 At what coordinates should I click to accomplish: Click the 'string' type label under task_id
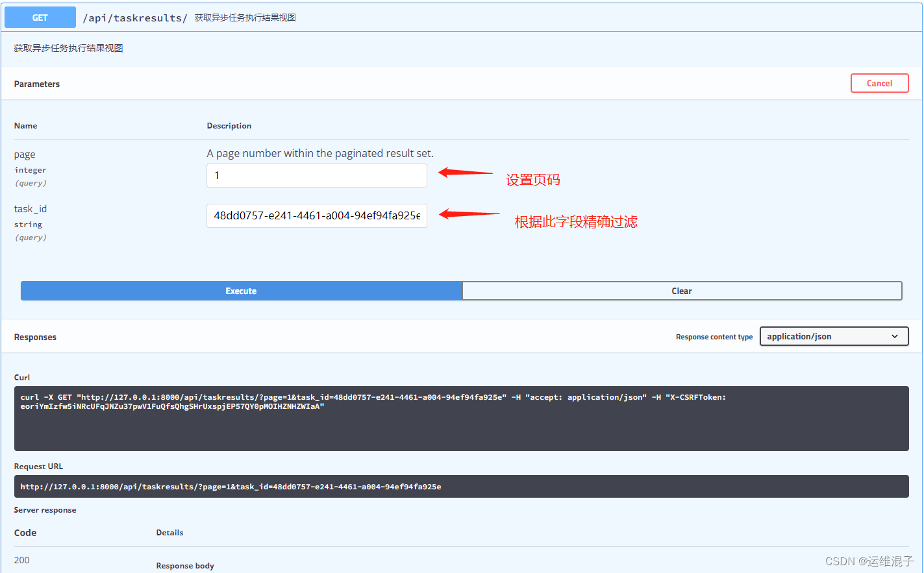coord(28,225)
